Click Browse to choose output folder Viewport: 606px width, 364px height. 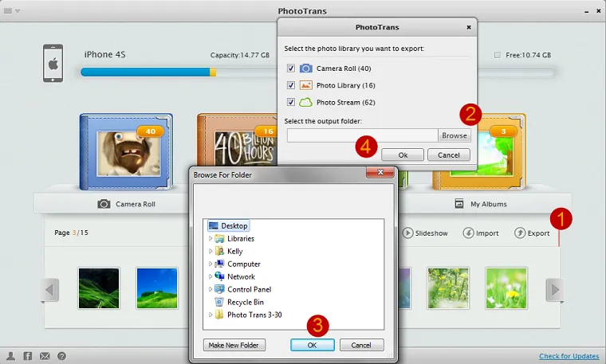pos(454,135)
